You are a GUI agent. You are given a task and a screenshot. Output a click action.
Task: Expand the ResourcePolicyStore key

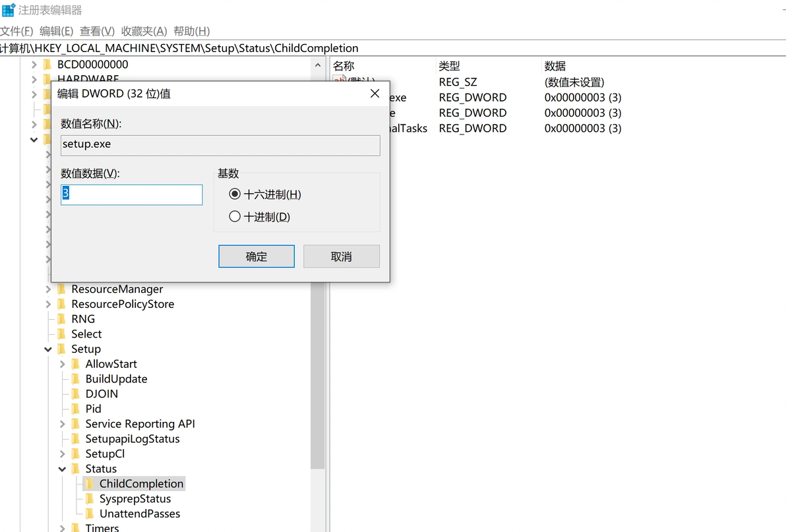coord(48,304)
